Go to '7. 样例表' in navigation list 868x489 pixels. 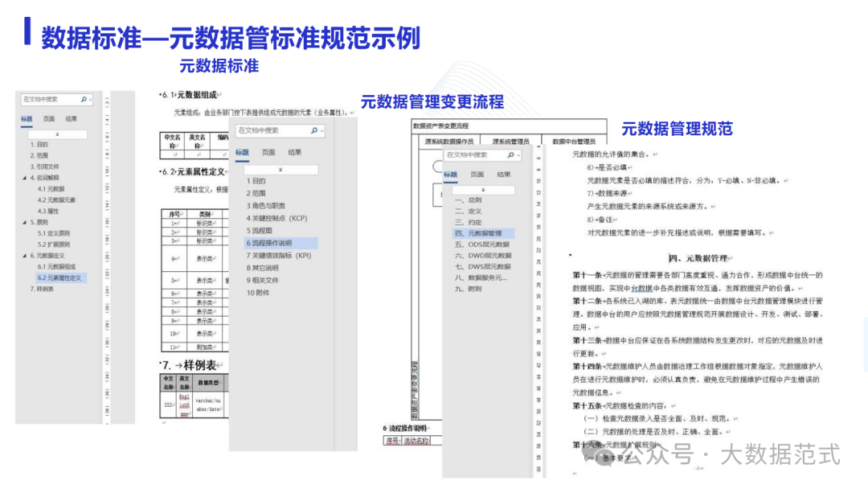coord(42,289)
